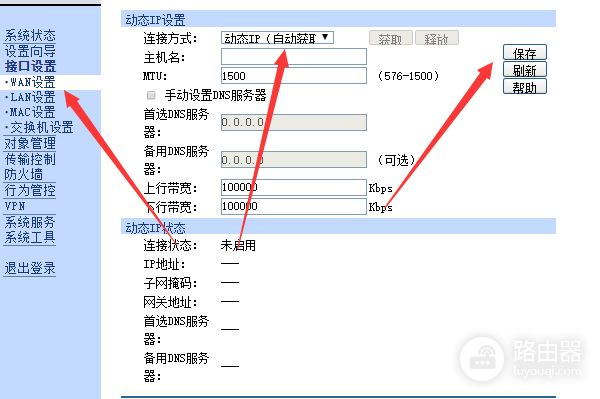Screen dimensions: 600x399
Task: Enable the 手动设置DNS服务器 checkbox
Action: pyautogui.click(x=151, y=95)
